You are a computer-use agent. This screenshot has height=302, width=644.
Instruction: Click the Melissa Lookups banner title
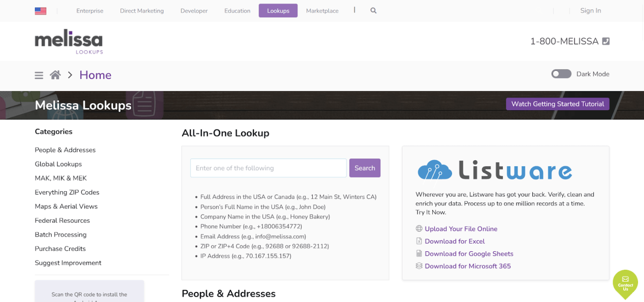(83, 105)
